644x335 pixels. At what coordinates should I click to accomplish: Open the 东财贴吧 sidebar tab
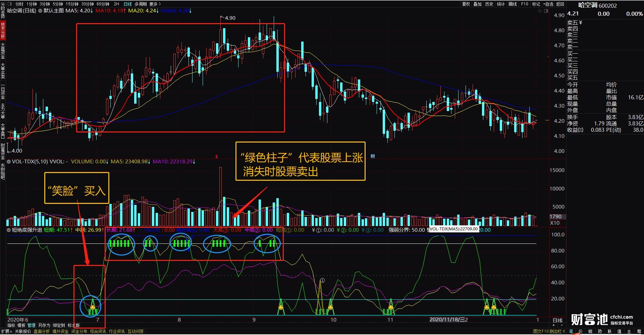(3, 171)
